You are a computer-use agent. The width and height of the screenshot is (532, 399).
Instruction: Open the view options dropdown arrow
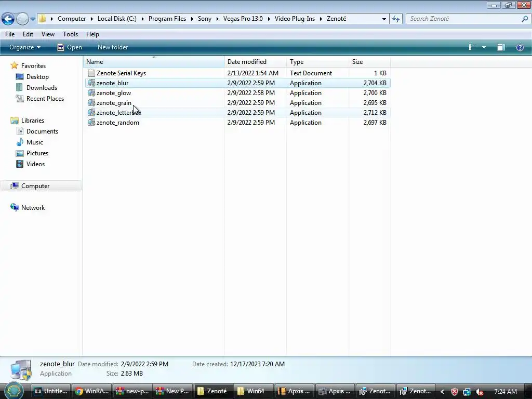[x=484, y=47]
